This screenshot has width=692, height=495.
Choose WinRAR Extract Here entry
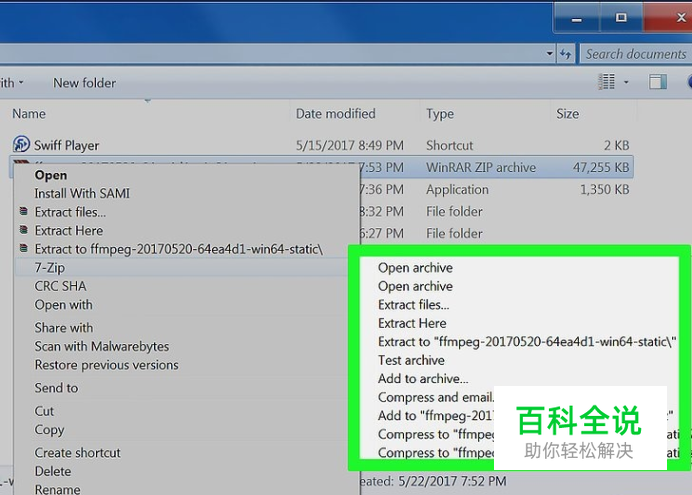pyautogui.click(x=69, y=231)
